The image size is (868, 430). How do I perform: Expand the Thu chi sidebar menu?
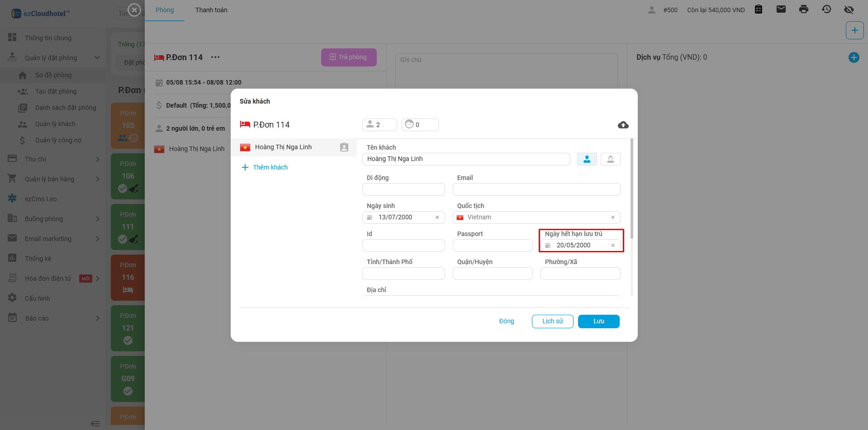(53, 159)
